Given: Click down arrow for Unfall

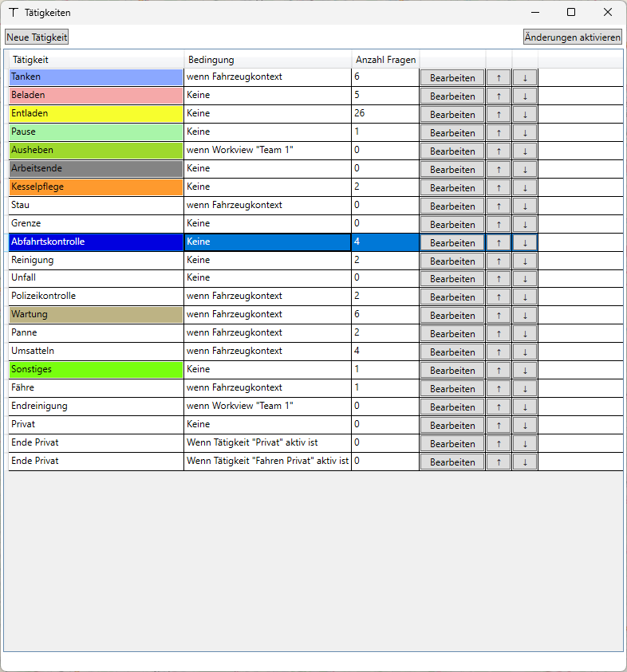Looking at the screenshot, I should tap(525, 279).
